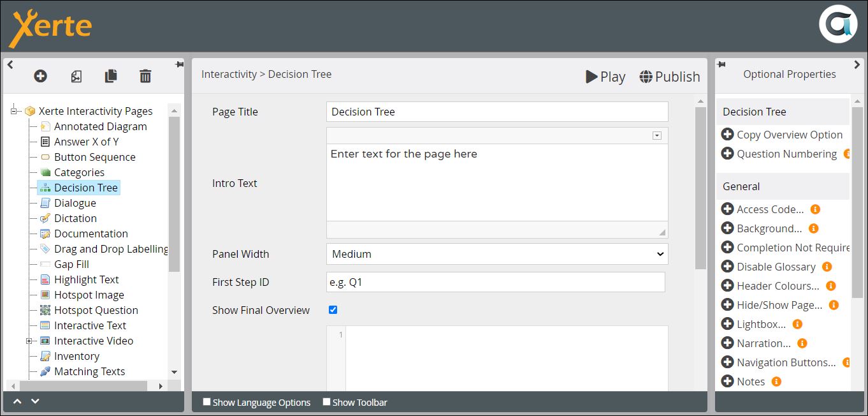
Task: Collapse the Xerte Interactivity Pages root node
Action: tap(13, 111)
